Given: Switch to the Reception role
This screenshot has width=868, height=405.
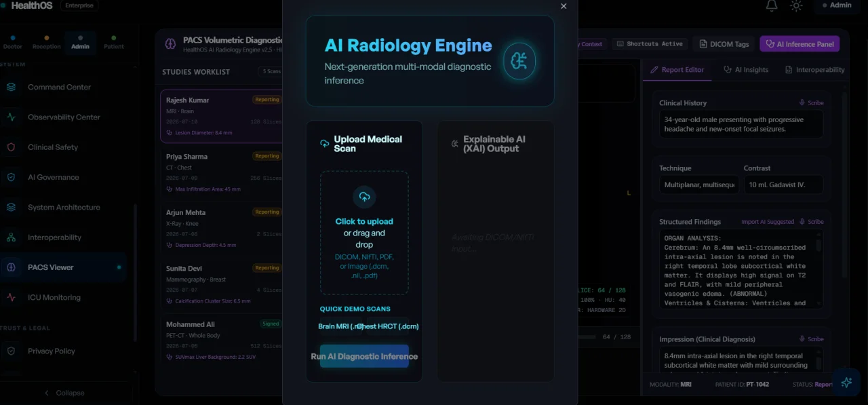Looking at the screenshot, I should 47,42.
